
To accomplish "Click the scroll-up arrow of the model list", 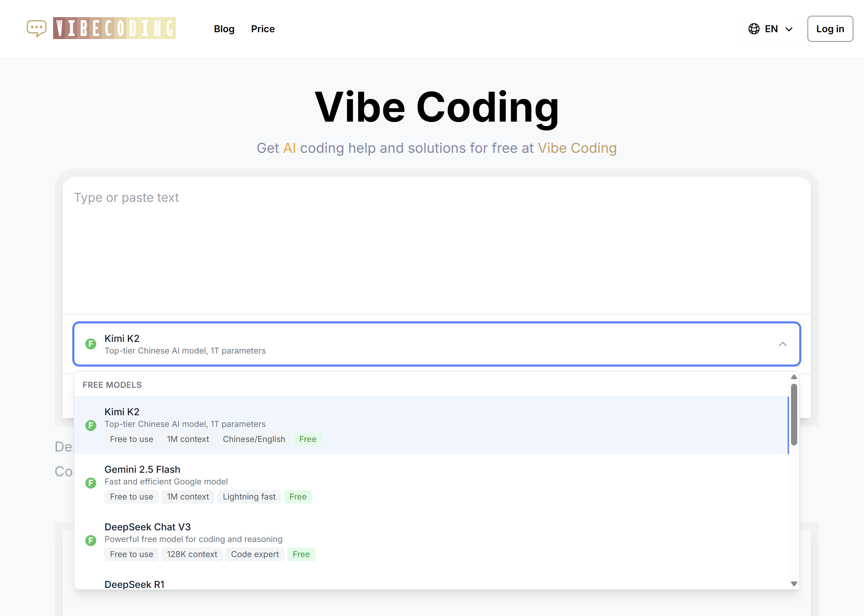I will coord(793,377).
